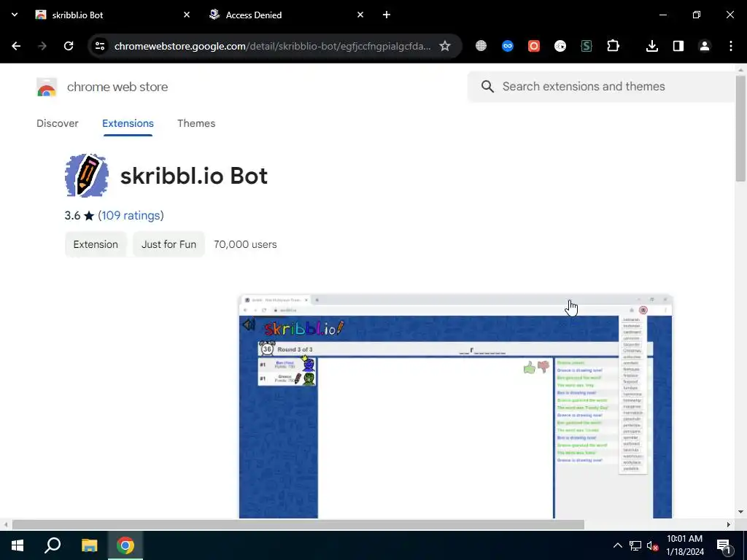
Task: Click the gray globe extension icon
Action: coord(481,46)
